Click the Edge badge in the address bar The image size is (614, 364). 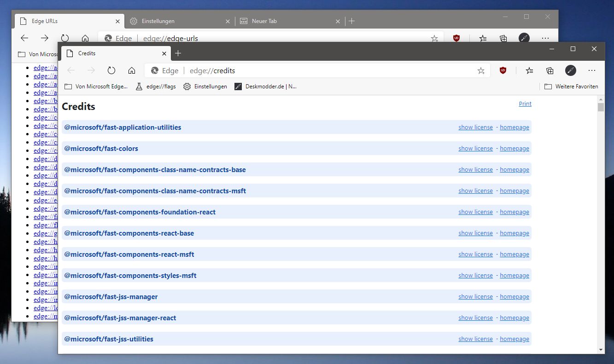[164, 70]
